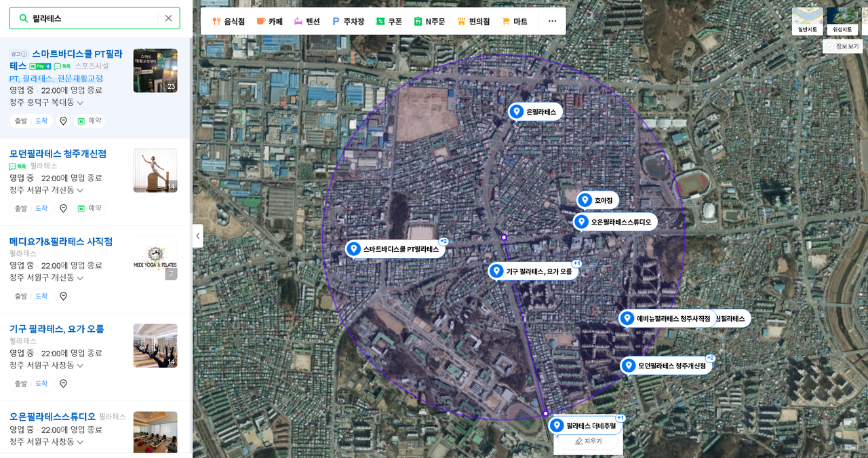Click the radius circle center point
Screen dimensions: 868x458
(x=504, y=237)
